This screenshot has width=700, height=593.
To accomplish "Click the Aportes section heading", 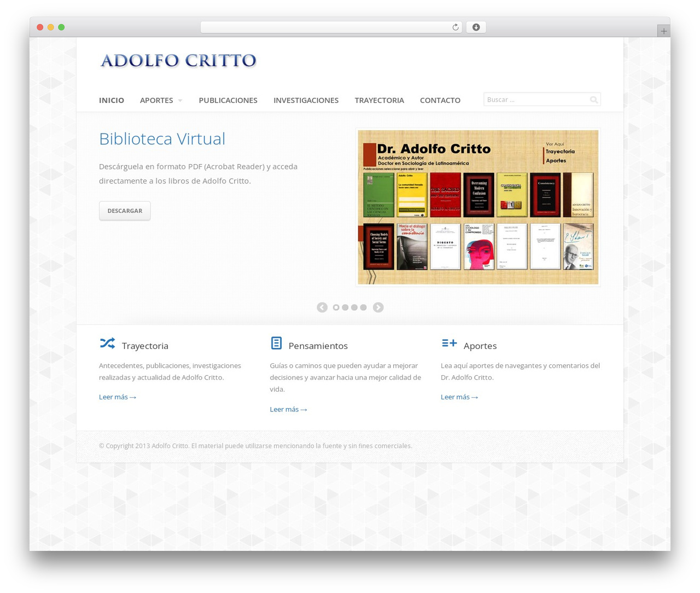I will (x=480, y=346).
